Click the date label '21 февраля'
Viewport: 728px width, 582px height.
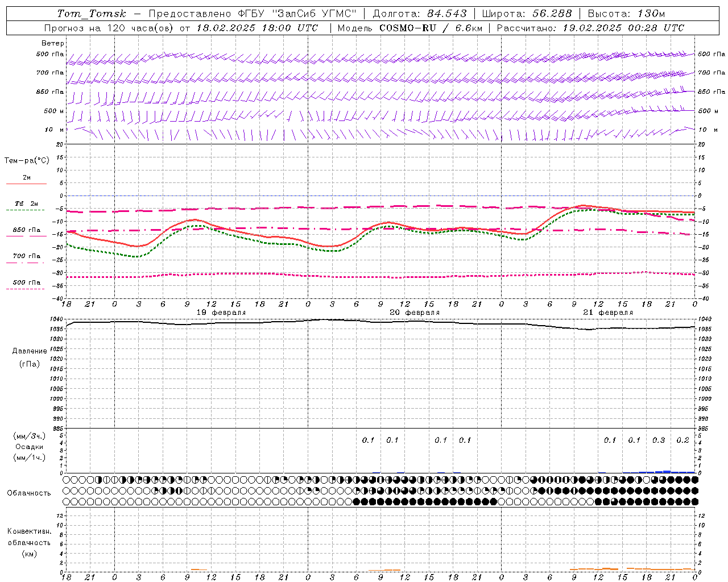click(608, 313)
